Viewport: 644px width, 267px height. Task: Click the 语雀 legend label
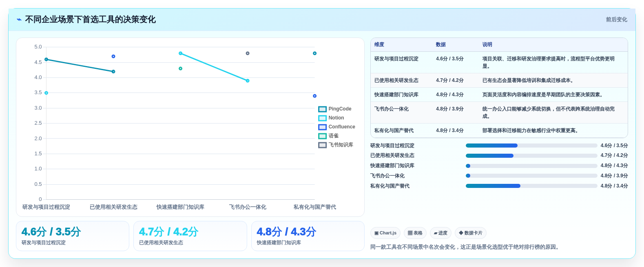point(334,136)
